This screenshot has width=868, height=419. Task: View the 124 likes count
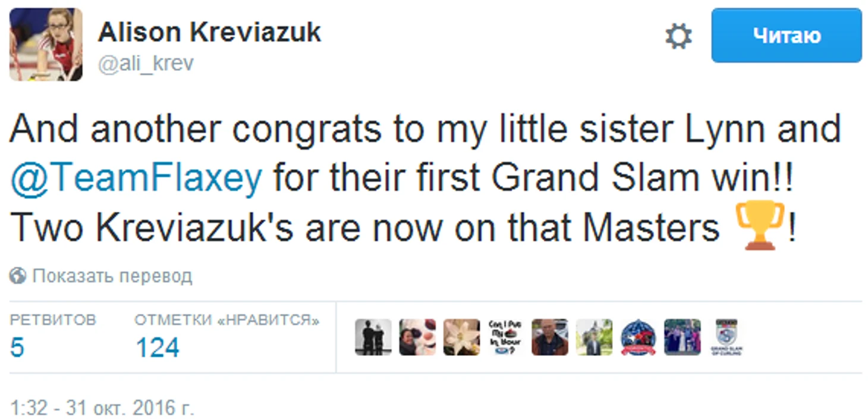point(157,348)
